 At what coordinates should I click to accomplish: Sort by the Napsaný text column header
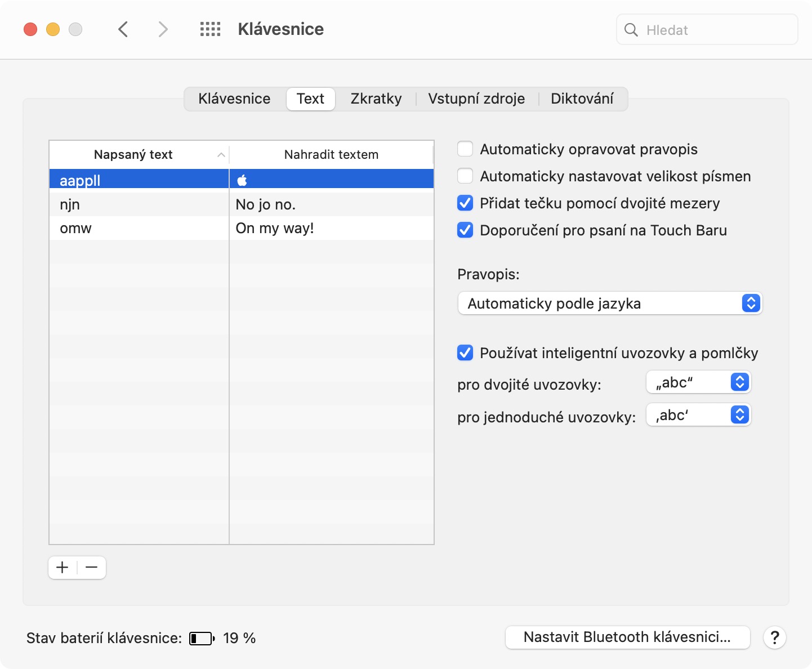[x=133, y=154]
